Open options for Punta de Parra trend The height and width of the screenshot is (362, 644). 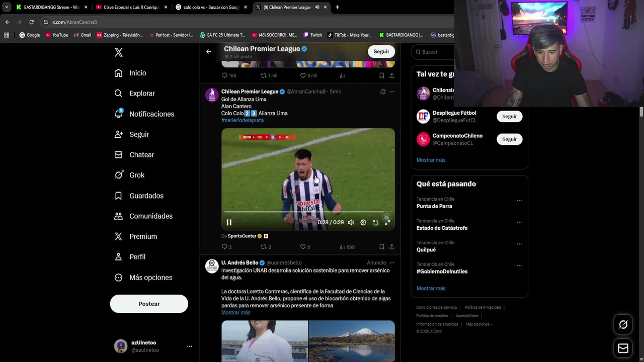(519, 201)
